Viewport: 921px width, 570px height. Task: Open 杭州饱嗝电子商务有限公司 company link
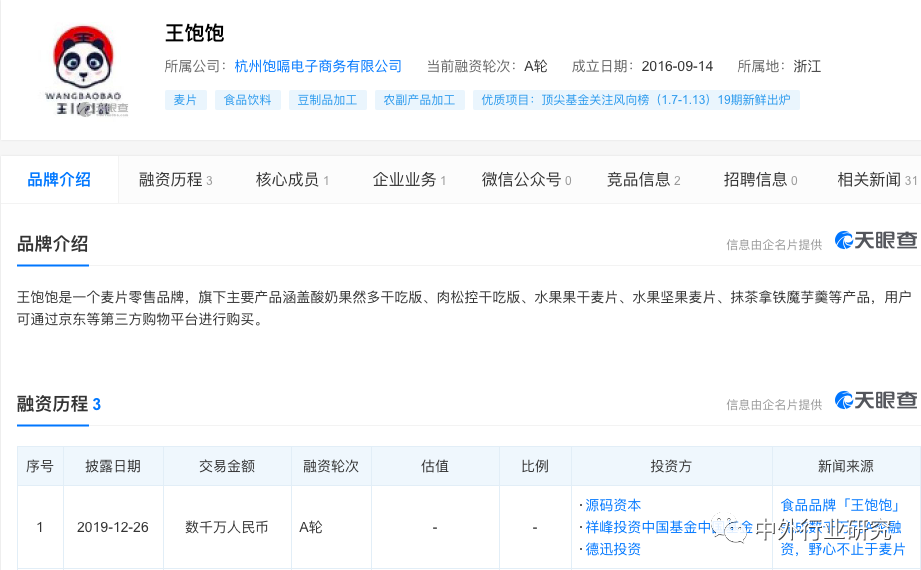click(x=318, y=66)
